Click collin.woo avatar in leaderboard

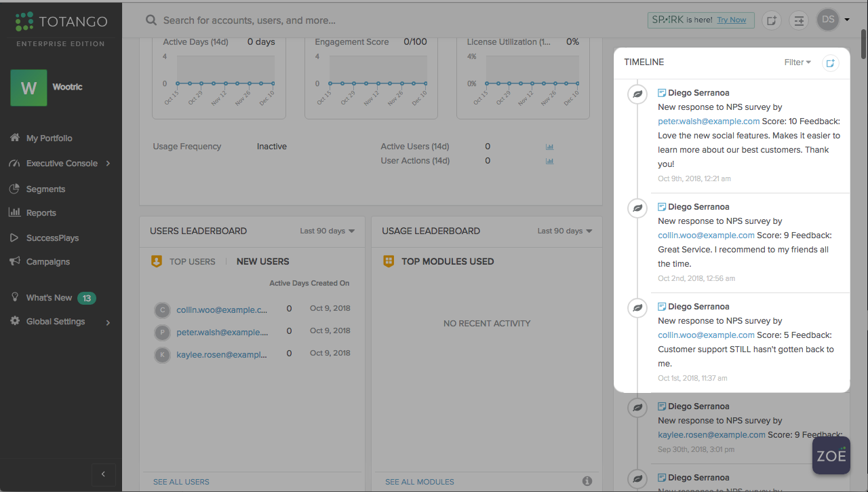(x=162, y=310)
